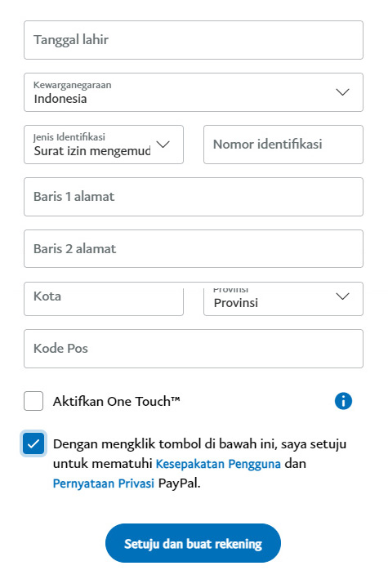Open the Pernyataan Privasi link
Image resolution: width=388 pixels, height=588 pixels.
click(104, 483)
